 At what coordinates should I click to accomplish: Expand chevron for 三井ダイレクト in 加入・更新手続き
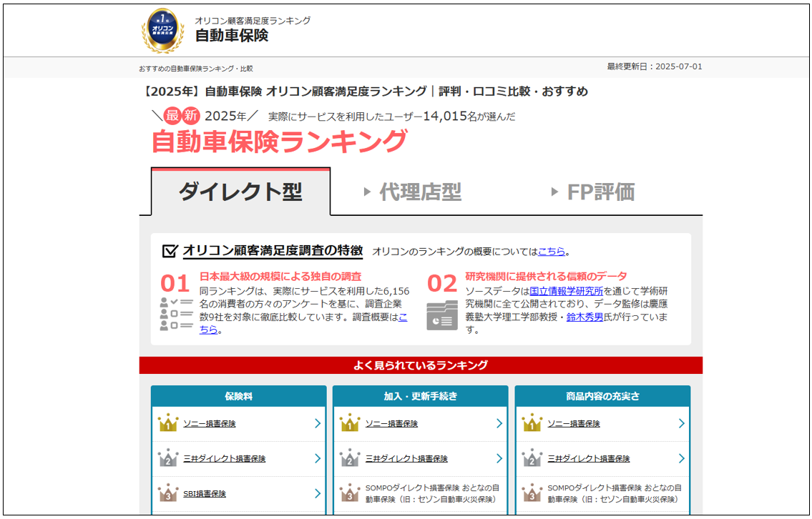click(499, 459)
